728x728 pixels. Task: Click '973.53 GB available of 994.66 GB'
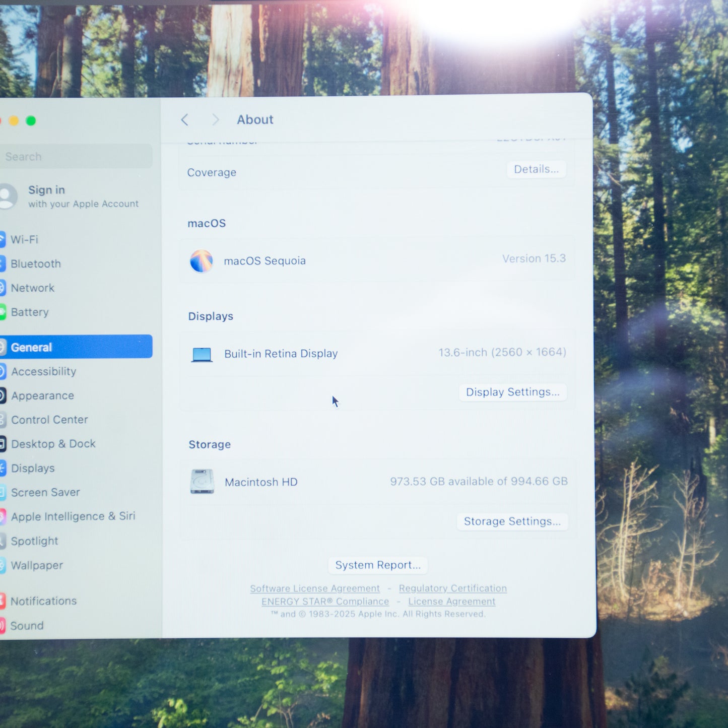[x=479, y=481]
